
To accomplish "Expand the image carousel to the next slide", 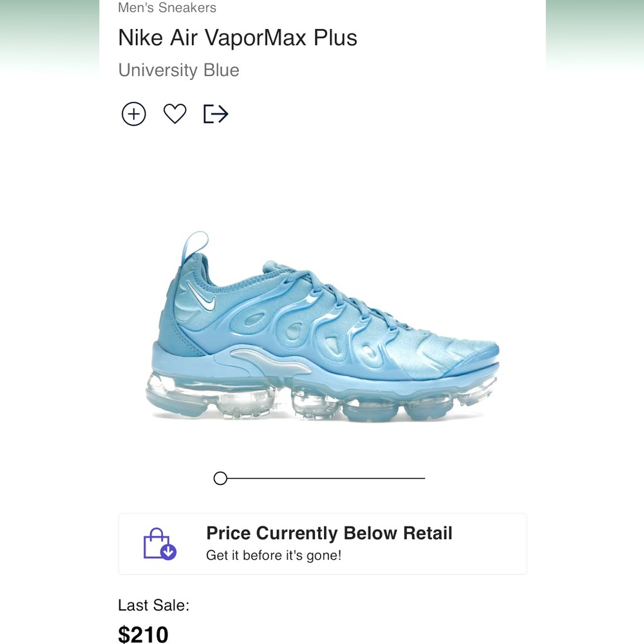I will [x=322, y=478].
